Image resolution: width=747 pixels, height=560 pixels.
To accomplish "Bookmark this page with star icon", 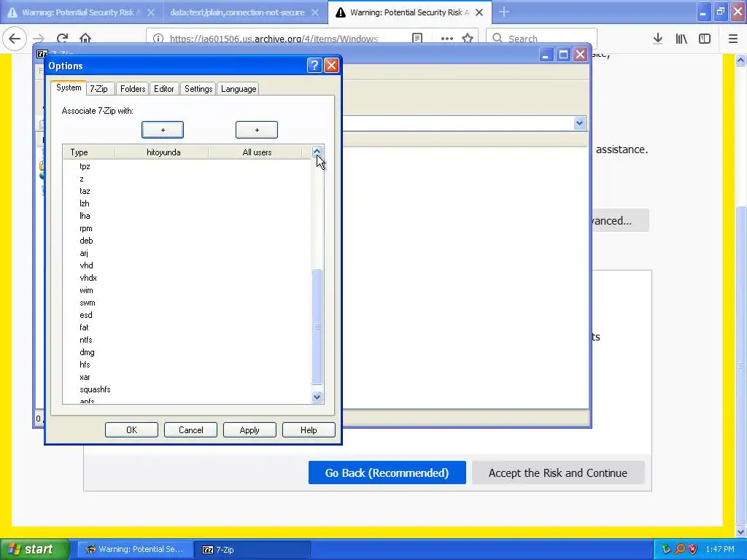I will (x=468, y=39).
